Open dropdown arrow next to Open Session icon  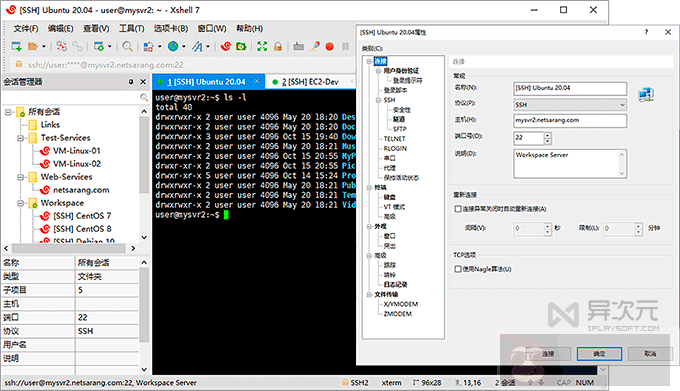(x=44, y=46)
